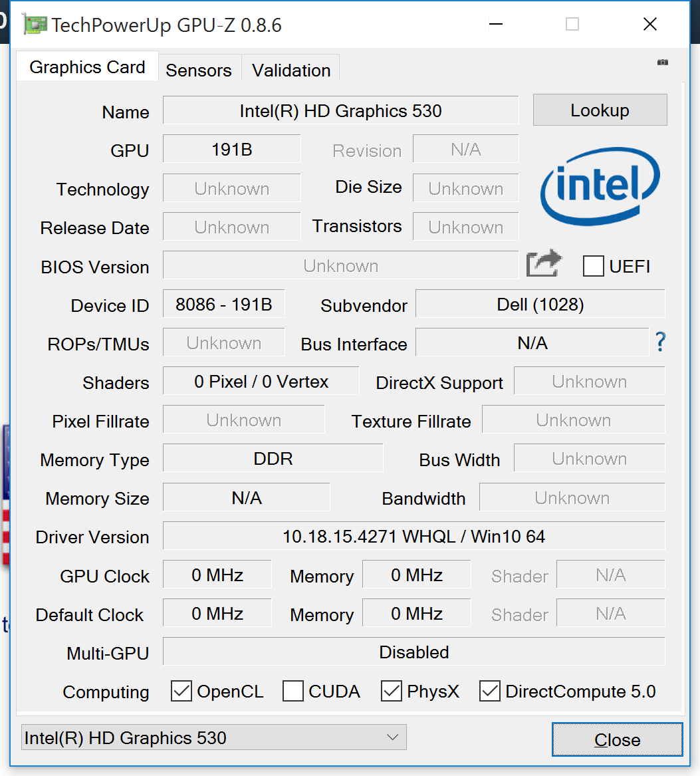This screenshot has height=776, width=700.
Task: Click the Texture Fillrate Unknown field
Action: [573, 420]
